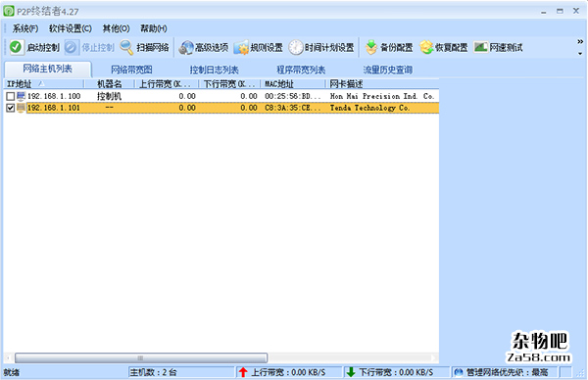Click 下行带宽: 0.00 KB/S status text
The width and height of the screenshot is (588, 380).
[x=396, y=372]
